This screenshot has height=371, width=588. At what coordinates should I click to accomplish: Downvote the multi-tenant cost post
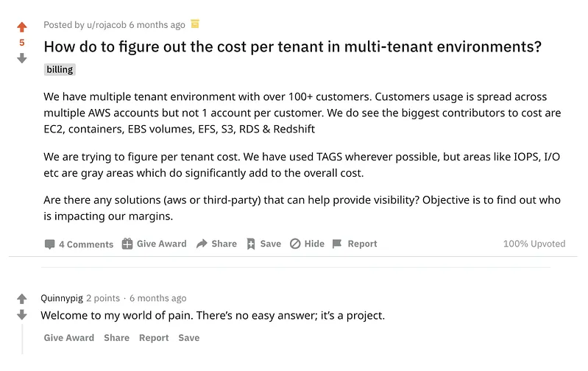21,58
